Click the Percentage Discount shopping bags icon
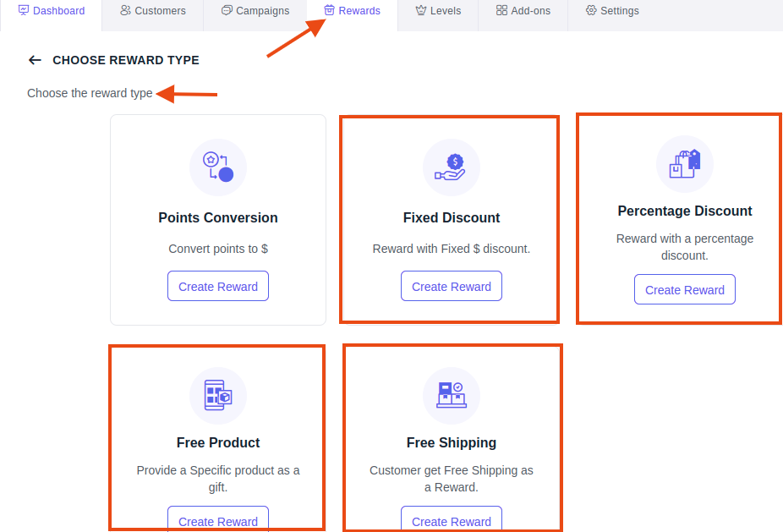Viewport: 783px width, 532px height. [685, 164]
